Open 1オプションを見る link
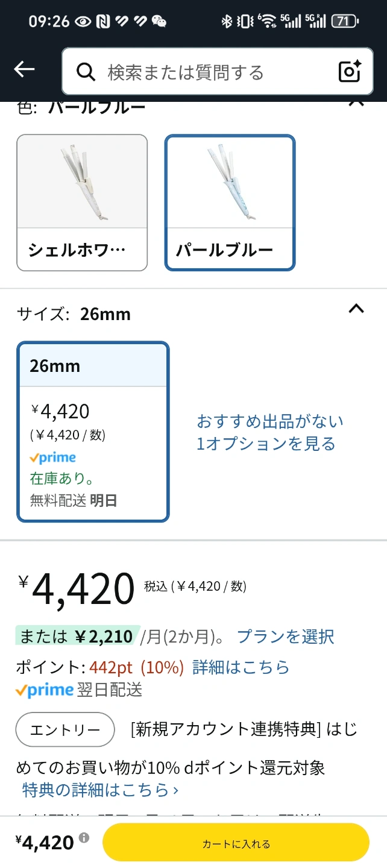Screen dimensions: 387x868 pos(266,444)
